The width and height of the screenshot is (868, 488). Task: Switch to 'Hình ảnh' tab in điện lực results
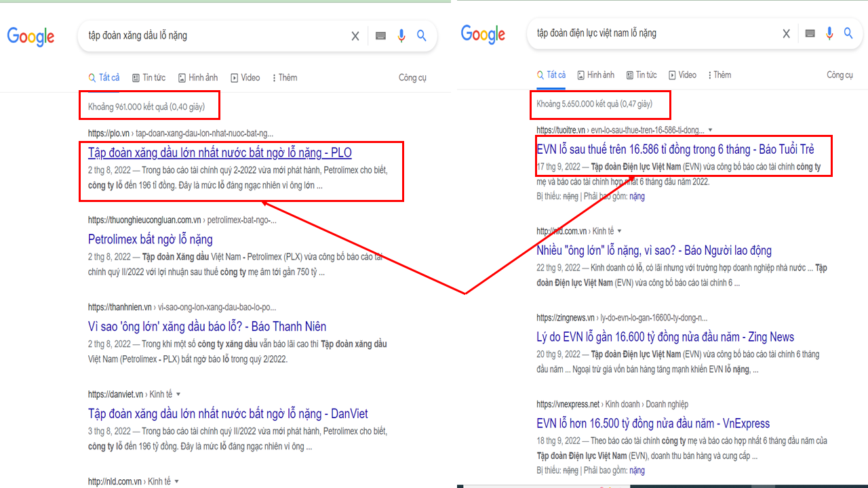pos(595,75)
